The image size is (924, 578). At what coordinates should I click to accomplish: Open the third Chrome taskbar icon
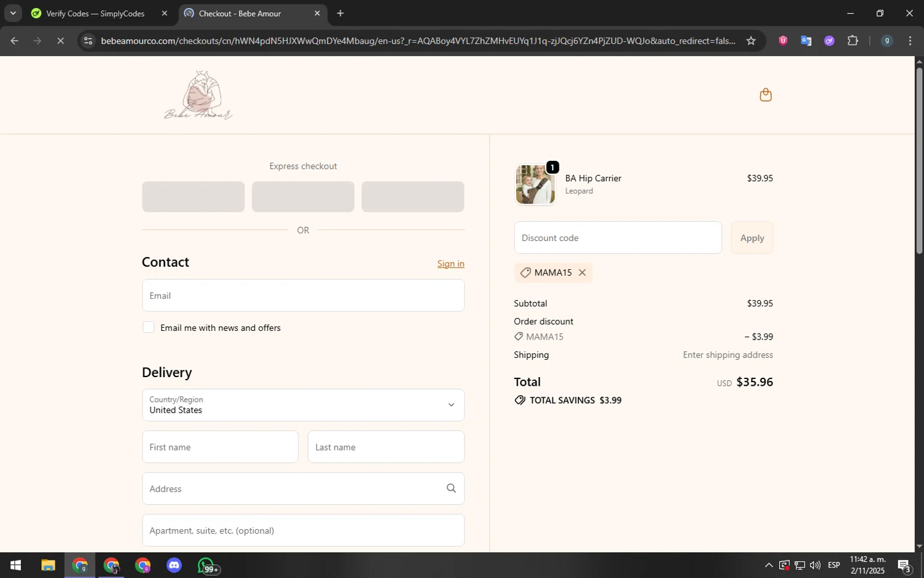pos(143,566)
